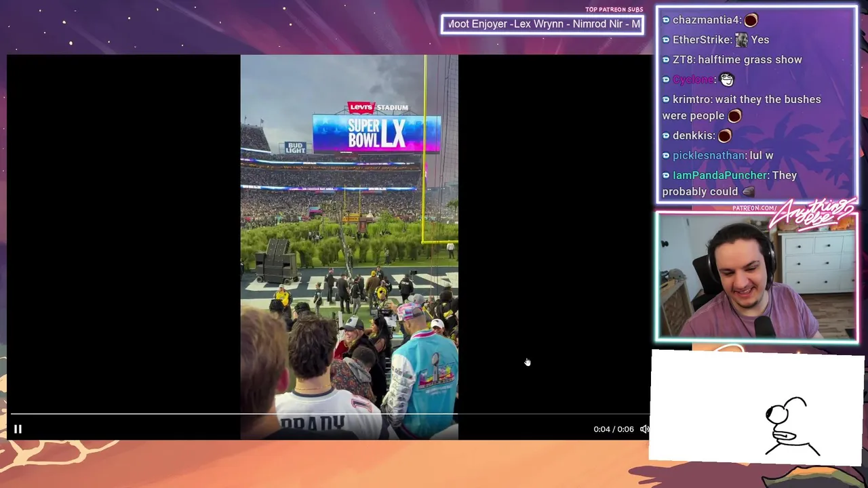Open denkkis username in chat
Viewport: 868px width, 488px height.
693,136
